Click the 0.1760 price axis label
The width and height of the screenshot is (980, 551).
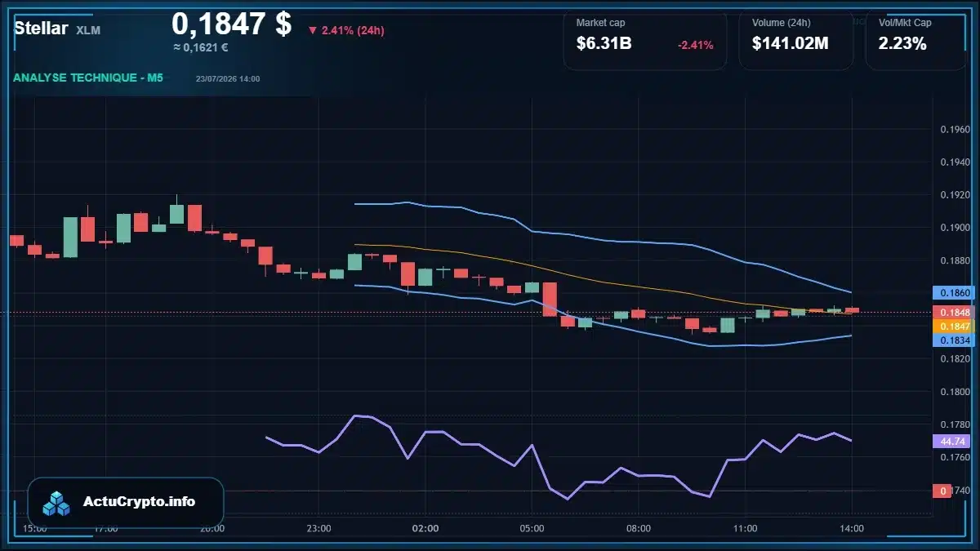pyautogui.click(x=955, y=457)
